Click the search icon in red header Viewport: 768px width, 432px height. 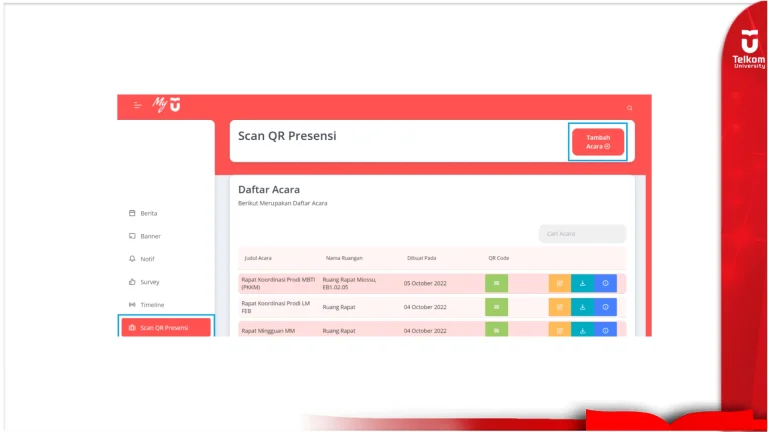629,108
